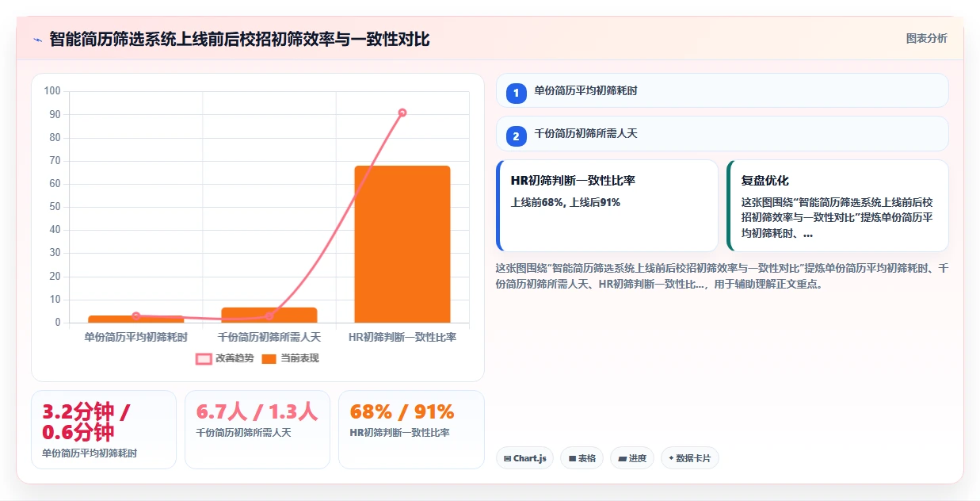The image size is (980, 501).
Task: Click the 6.7人 / 1.3人 stat card
Action: (x=257, y=430)
